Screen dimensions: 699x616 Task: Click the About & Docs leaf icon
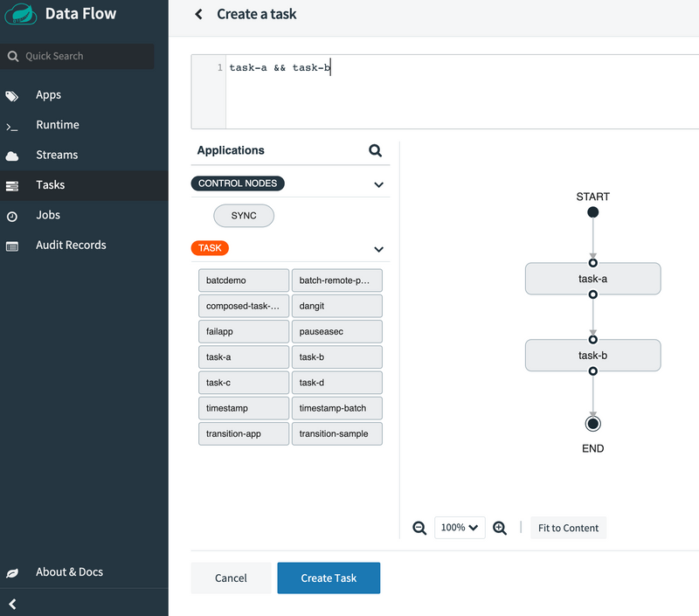[x=12, y=573]
